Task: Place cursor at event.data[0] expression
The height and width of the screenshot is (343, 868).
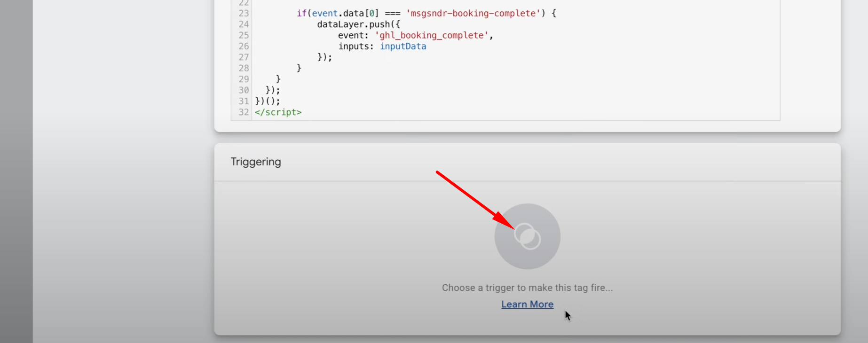Action: coord(345,14)
